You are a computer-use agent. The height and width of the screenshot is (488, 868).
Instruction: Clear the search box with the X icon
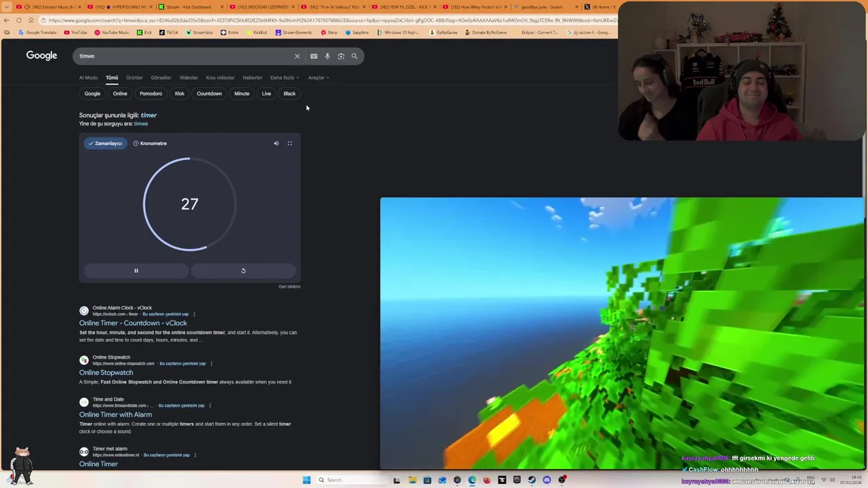tap(297, 56)
